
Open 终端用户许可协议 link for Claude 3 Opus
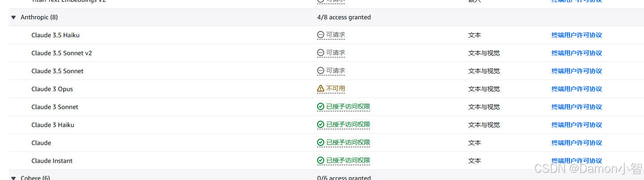coord(577,89)
